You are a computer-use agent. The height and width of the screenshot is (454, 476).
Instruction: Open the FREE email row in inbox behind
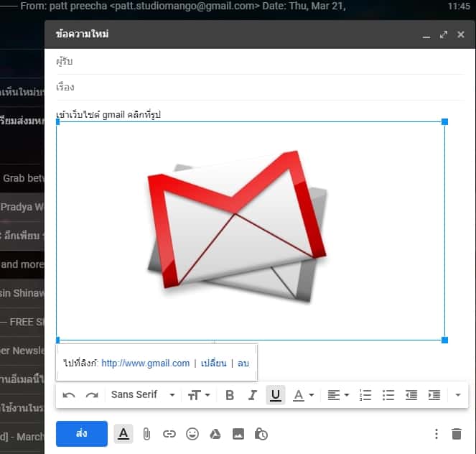coord(22,322)
